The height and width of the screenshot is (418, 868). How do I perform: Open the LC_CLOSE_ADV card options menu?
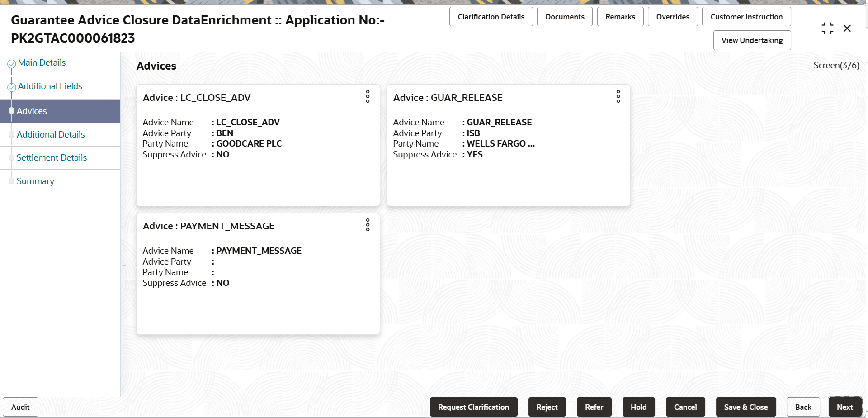point(368,96)
